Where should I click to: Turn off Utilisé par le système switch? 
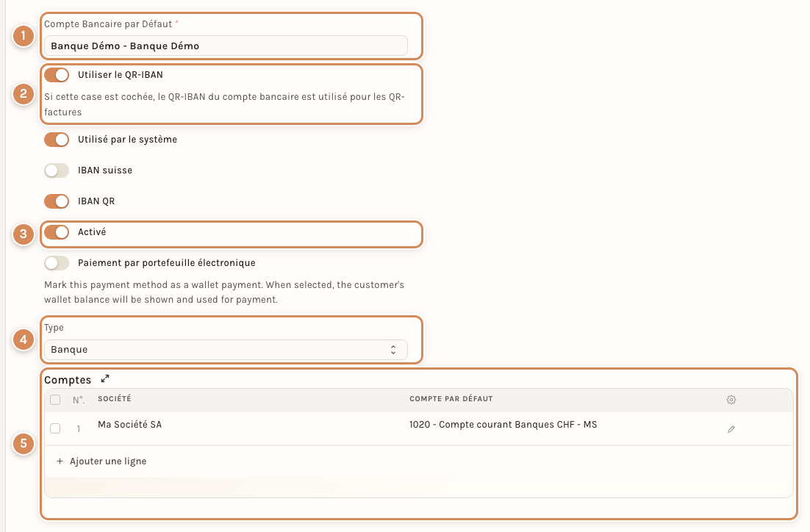pos(57,140)
